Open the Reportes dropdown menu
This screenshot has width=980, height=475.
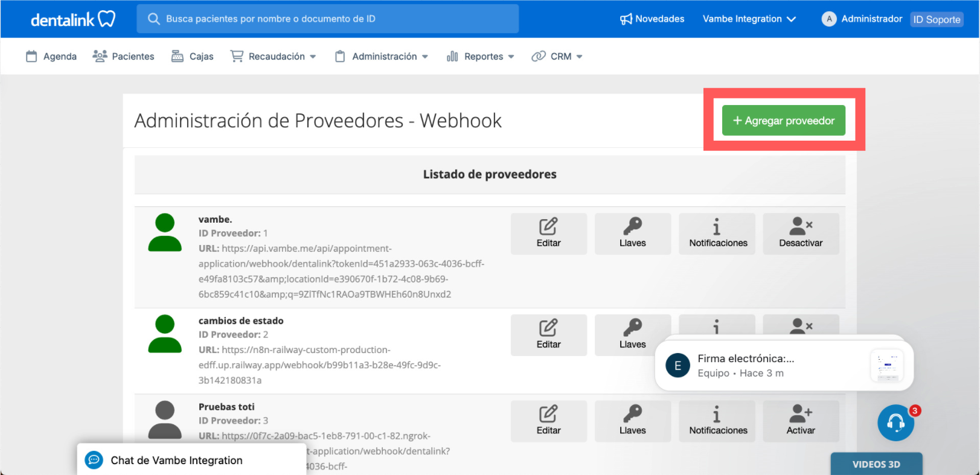click(481, 56)
